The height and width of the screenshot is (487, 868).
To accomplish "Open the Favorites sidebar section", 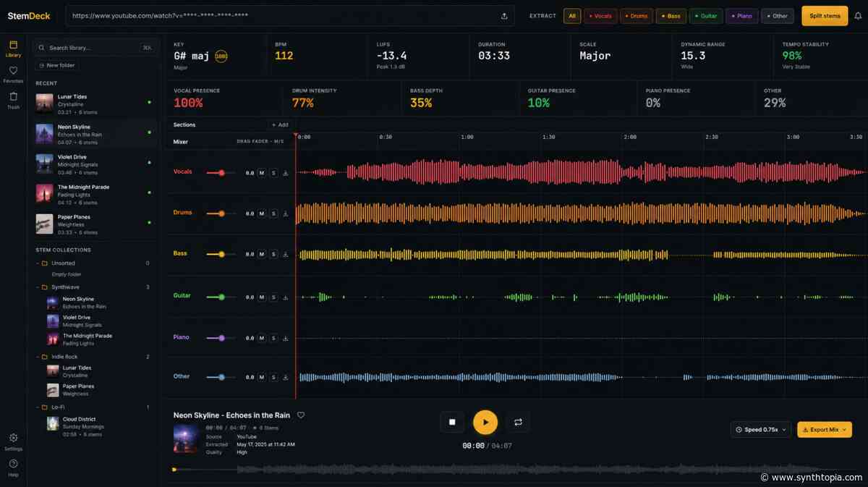I will 13,75.
